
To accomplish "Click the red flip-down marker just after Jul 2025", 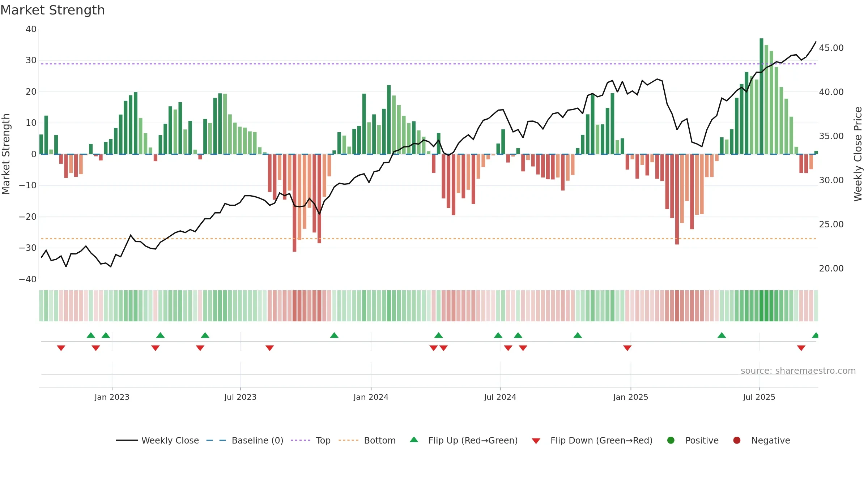I will [801, 348].
